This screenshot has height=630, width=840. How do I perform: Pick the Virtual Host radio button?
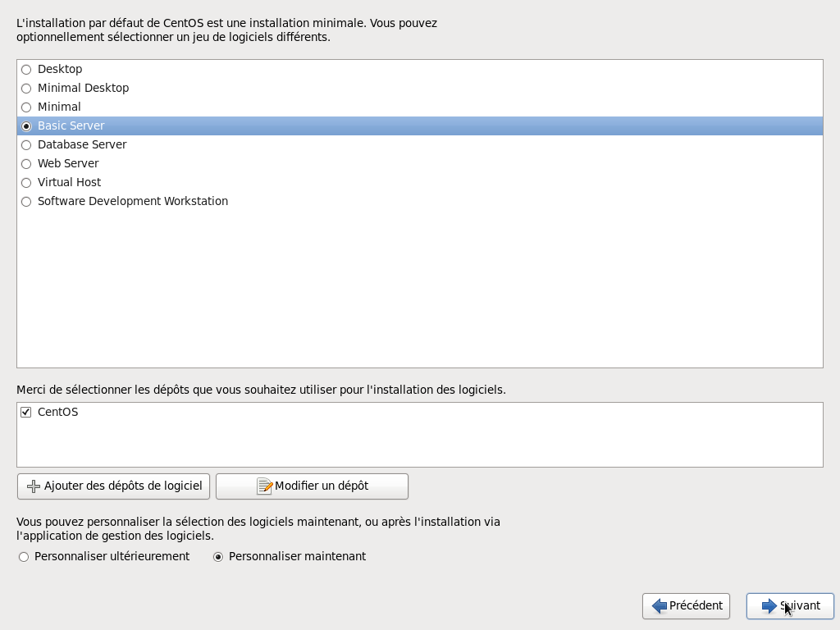26,183
